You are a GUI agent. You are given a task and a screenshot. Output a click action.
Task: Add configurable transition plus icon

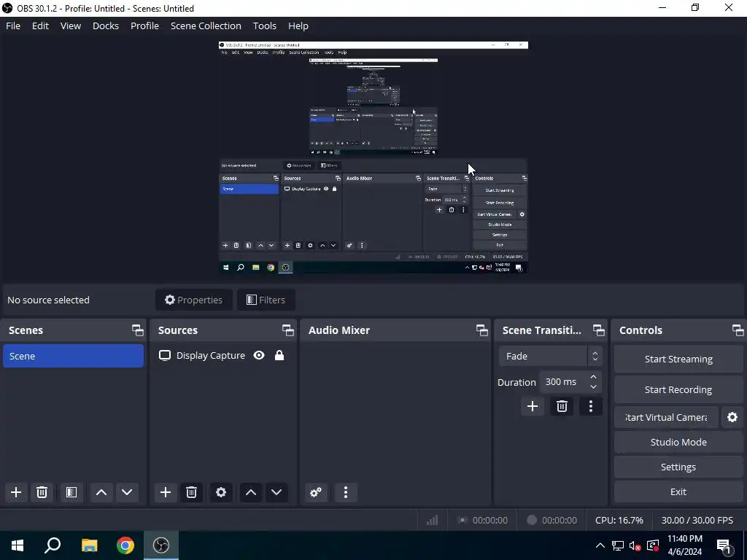[x=533, y=406]
